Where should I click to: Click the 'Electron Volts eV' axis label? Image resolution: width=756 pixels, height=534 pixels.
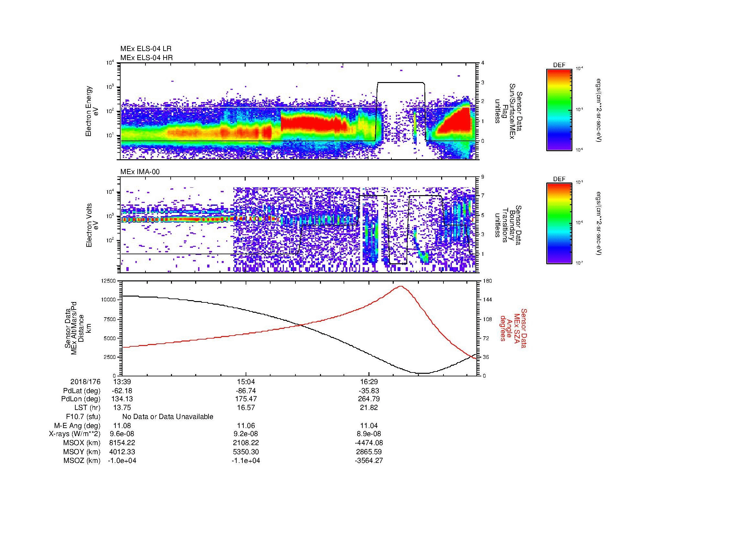92,225
